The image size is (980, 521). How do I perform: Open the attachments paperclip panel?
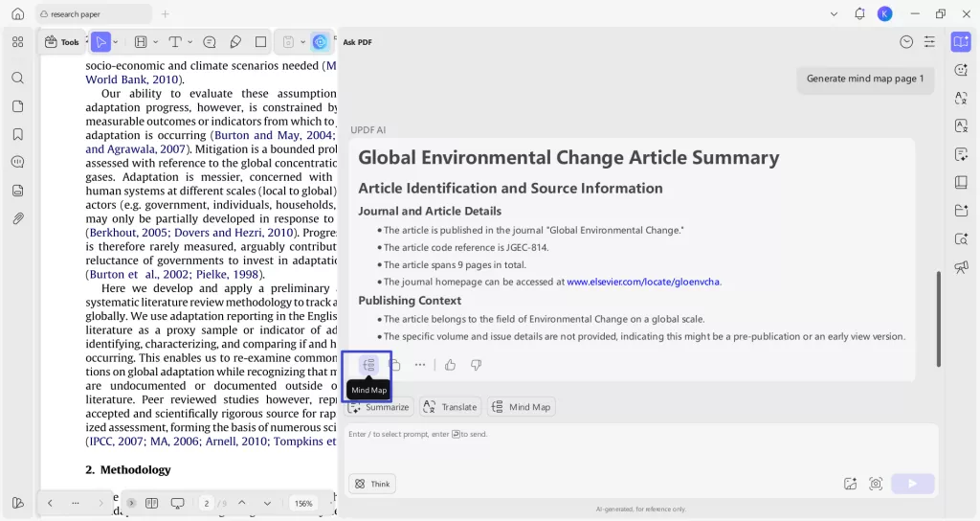point(17,218)
